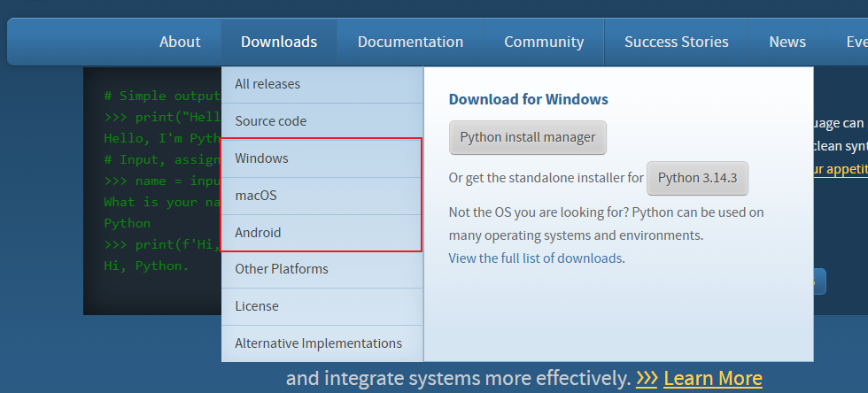Open the Documentation navigation menu
The image size is (868, 393).
pyautogui.click(x=410, y=42)
